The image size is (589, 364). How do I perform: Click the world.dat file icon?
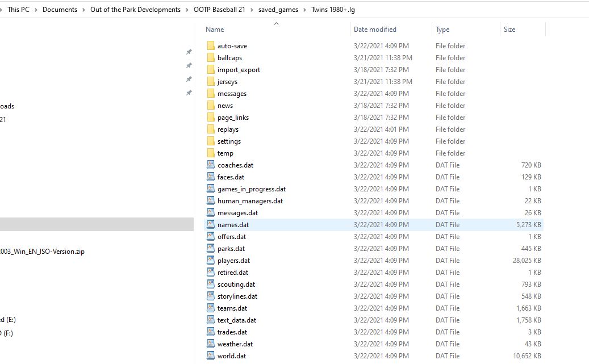point(211,356)
